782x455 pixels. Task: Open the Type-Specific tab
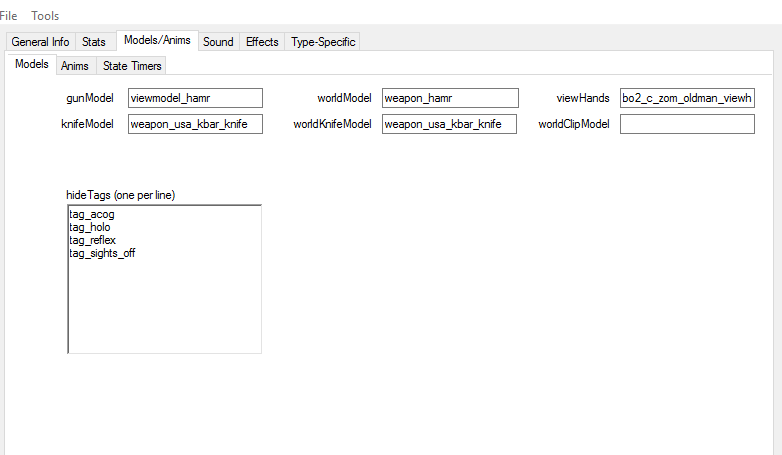tap(323, 42)
